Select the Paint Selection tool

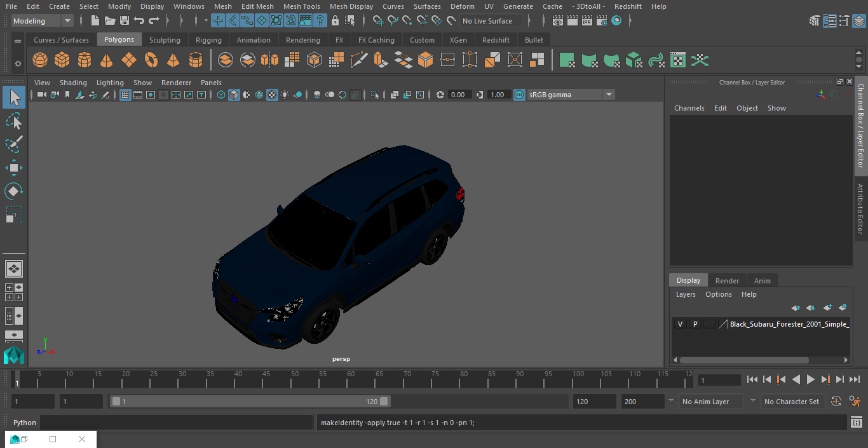pyautogui.click(x=14, y=144)
